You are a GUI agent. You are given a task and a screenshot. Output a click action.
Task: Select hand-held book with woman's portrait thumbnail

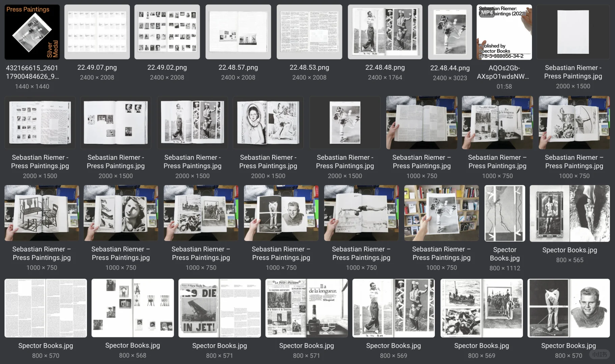[121, 213]
